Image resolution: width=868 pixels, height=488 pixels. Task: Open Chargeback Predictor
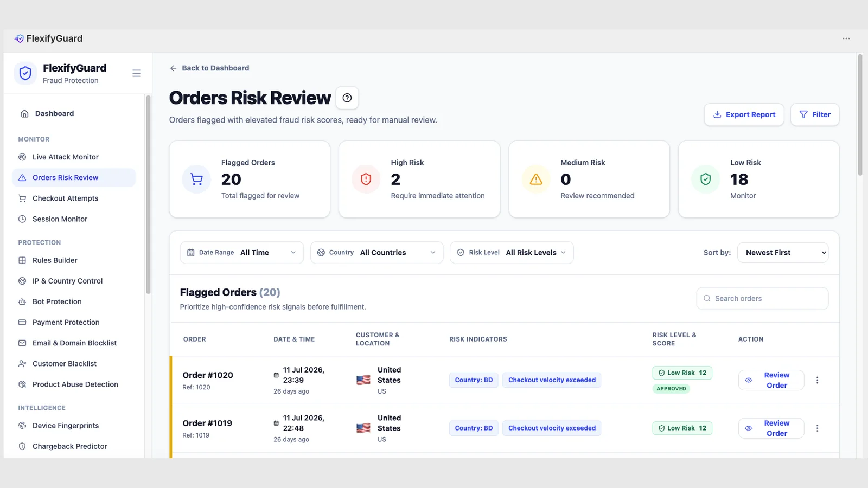(x=74, y=446)
